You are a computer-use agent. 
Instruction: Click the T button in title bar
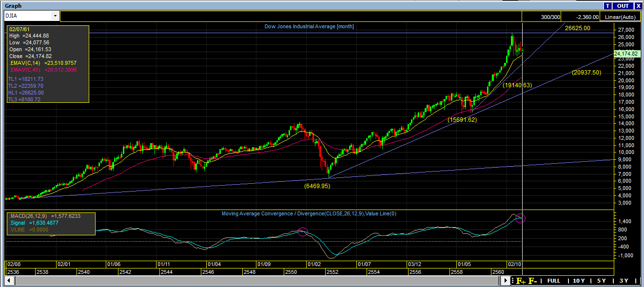coord(607,6)
